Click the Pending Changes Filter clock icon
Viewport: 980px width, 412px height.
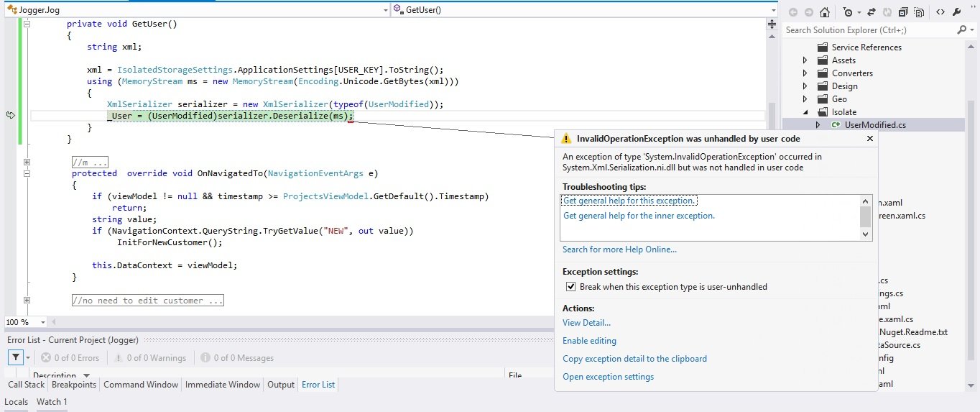[849, 12]
